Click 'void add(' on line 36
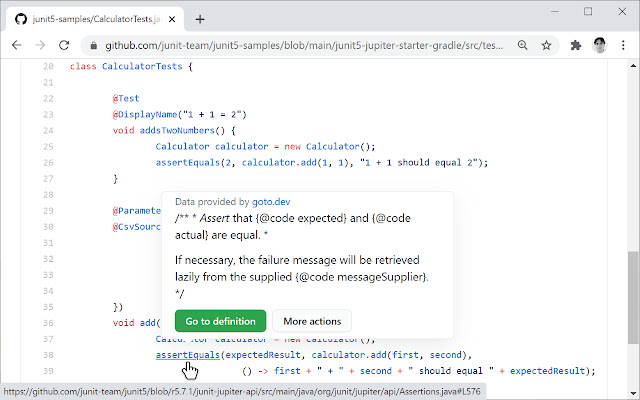The height and width of the screenshot is (400, 640). click(x=137, y=323)
